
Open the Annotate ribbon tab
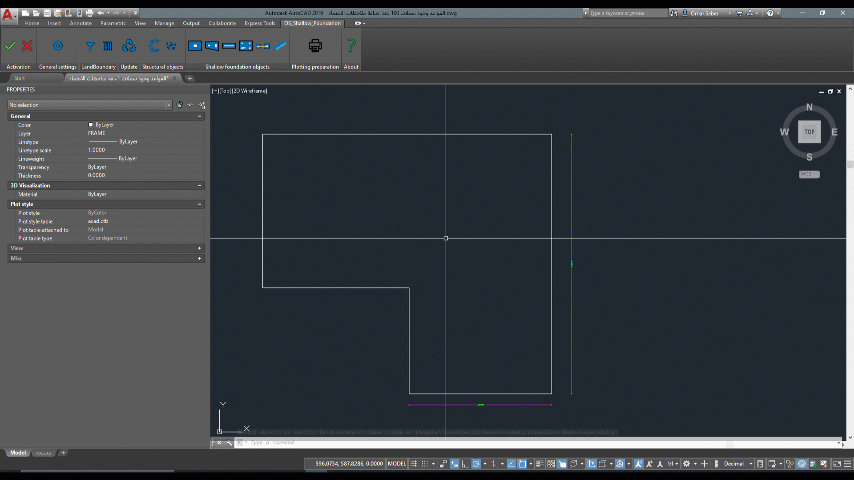pyautogui.click(x=82, y=22)
